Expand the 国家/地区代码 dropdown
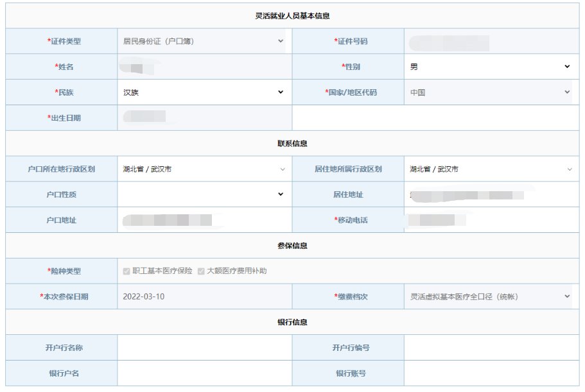The image size is (585, 392). point(490,92)
